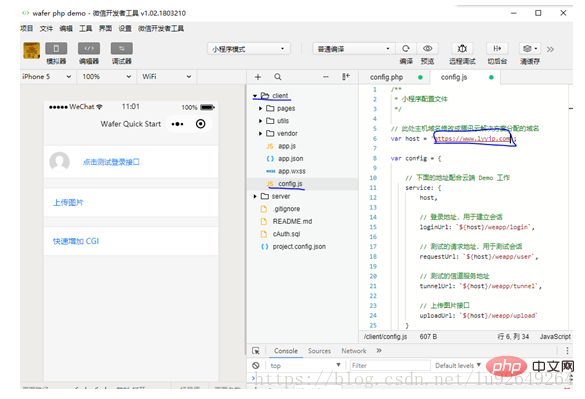Open the iPhone 5 device dropdown
Viewport: 585px width, 399px height.
pyautogui.click(x=47, y=77)
